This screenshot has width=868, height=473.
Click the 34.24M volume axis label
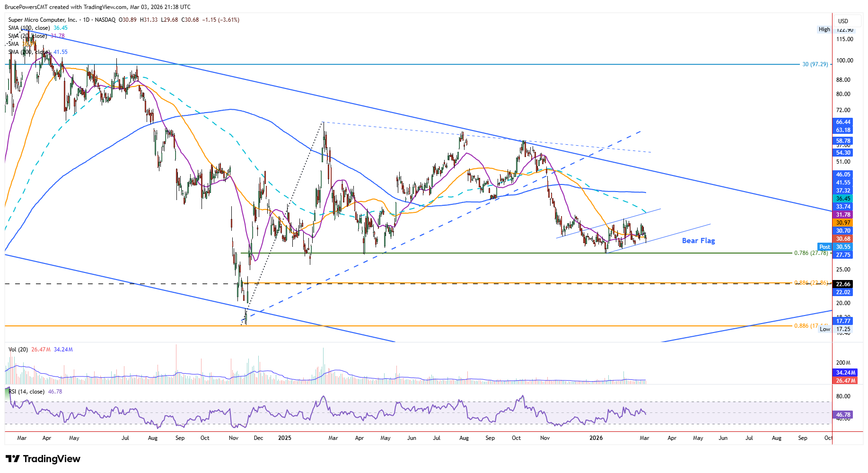(x=845, y=373)
